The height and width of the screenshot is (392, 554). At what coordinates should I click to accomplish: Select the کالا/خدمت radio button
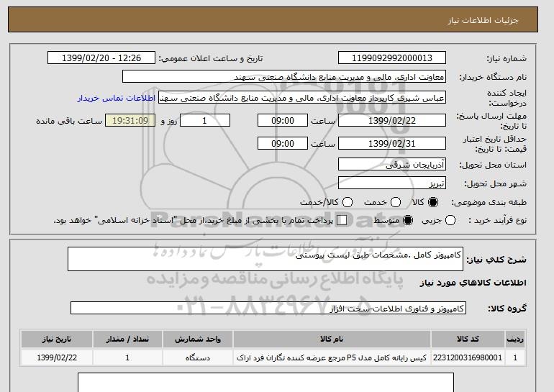tap(348, 202)
